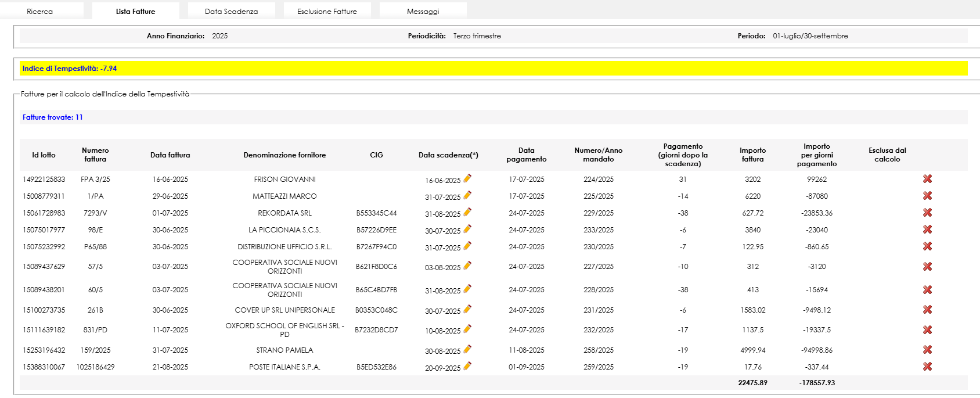The image size is (980, 398).
Task: Click the yellow Indice di Tempestività bar
Action: pyautogui.click(x=493, y=69)
